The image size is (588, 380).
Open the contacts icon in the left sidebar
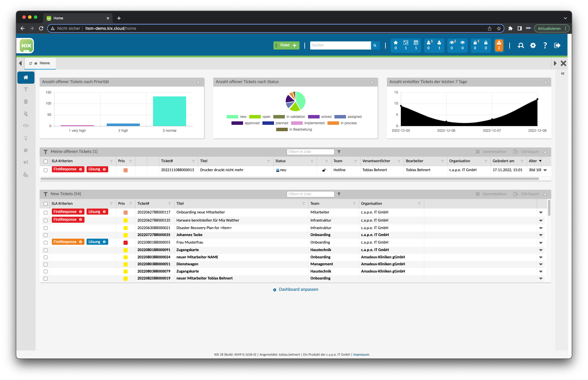coord(26,114)
